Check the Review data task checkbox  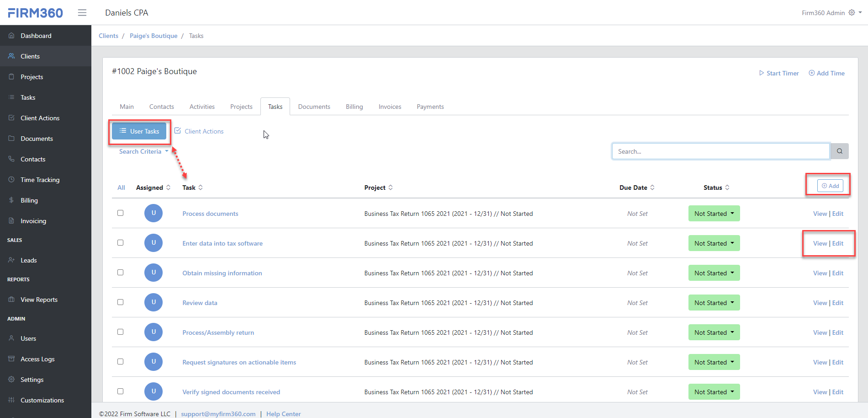120,302
